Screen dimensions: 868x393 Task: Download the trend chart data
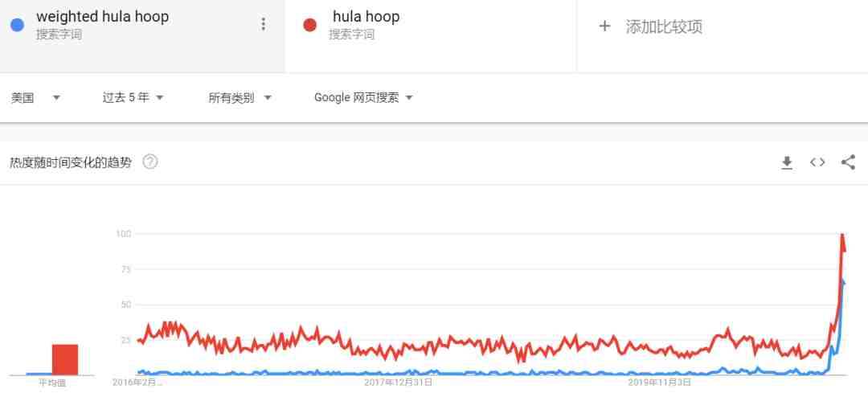coord(787,162)
